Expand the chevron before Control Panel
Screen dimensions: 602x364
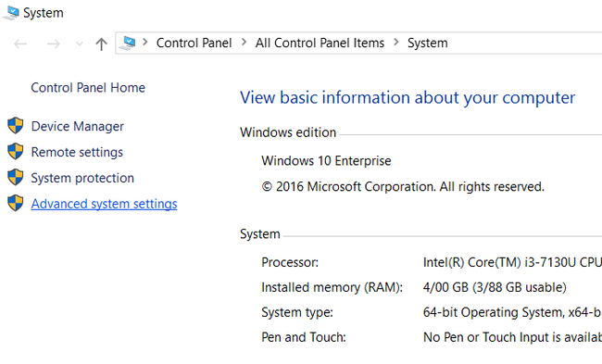click(x=145, y=42)
